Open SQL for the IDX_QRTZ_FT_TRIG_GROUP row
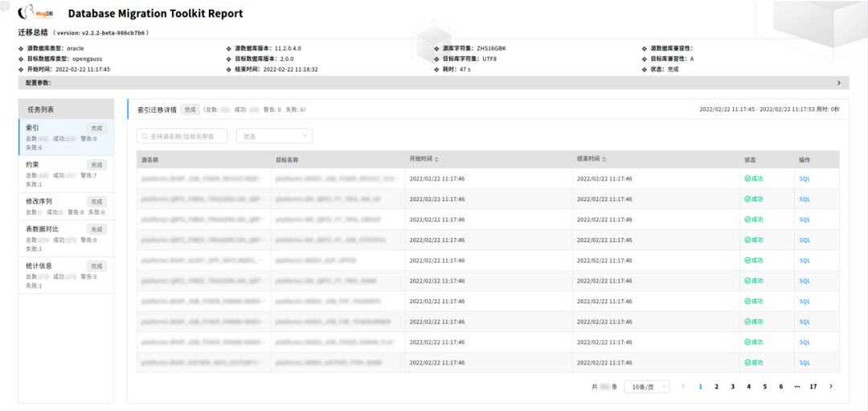The image size is (868, 411). (x=805, y=220)
